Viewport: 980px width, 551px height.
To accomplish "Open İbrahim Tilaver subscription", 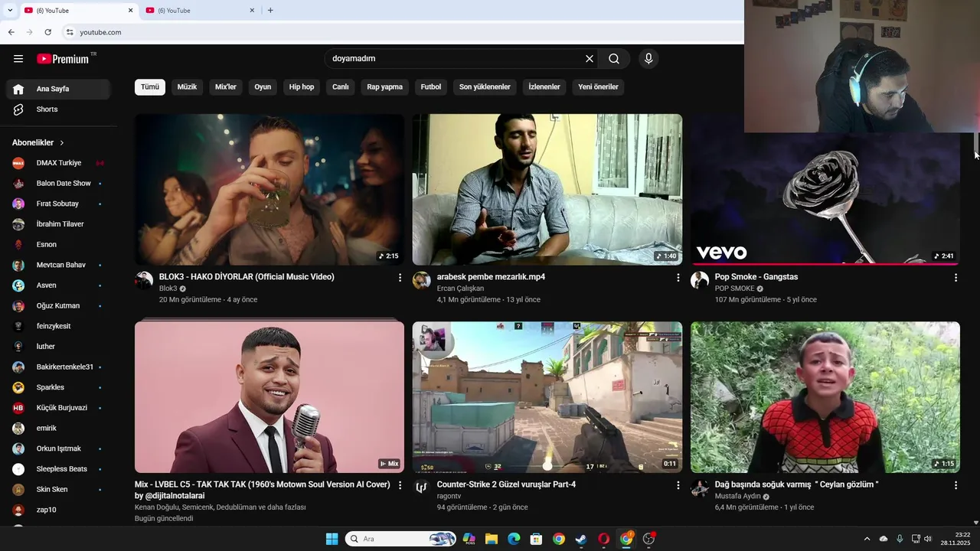I will point(58,224).
